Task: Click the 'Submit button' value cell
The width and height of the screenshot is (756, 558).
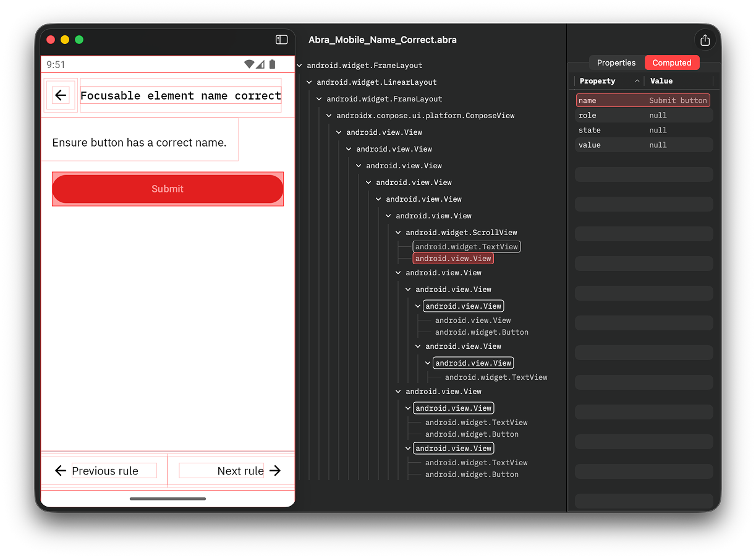Action: point(678,100)
